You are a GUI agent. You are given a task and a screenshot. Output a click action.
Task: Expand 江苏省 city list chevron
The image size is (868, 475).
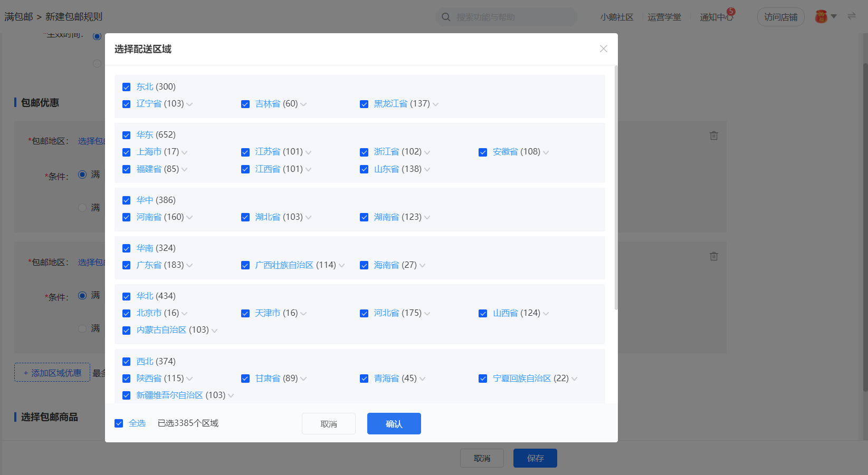pos(308,152)
